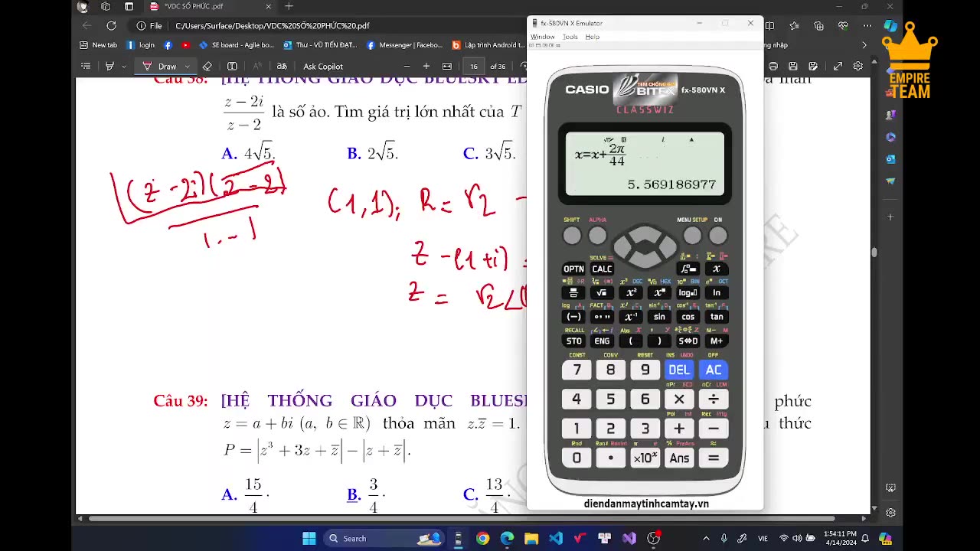Click the PDF Save icon
Image resolution: width=980 pixels, height=551 pixels.
coord(792,67)
